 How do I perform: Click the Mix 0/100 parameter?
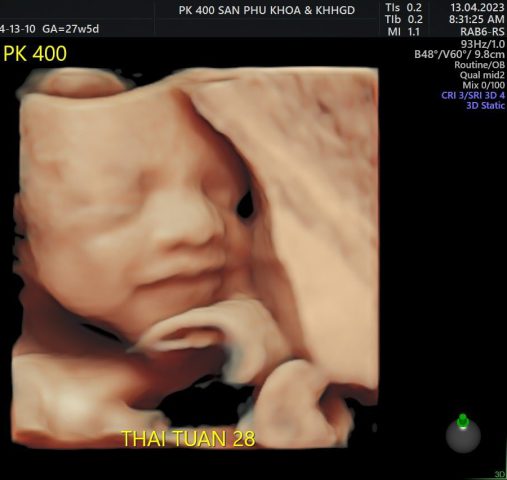(484, 85)
